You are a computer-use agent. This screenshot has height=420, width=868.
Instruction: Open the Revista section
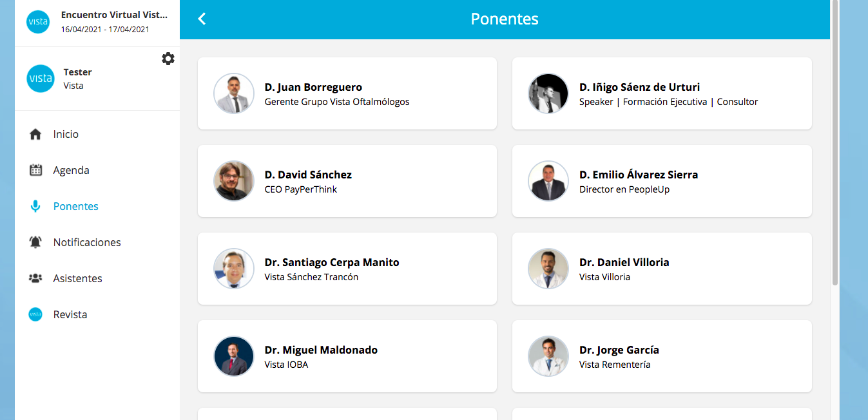click(70, 315)
